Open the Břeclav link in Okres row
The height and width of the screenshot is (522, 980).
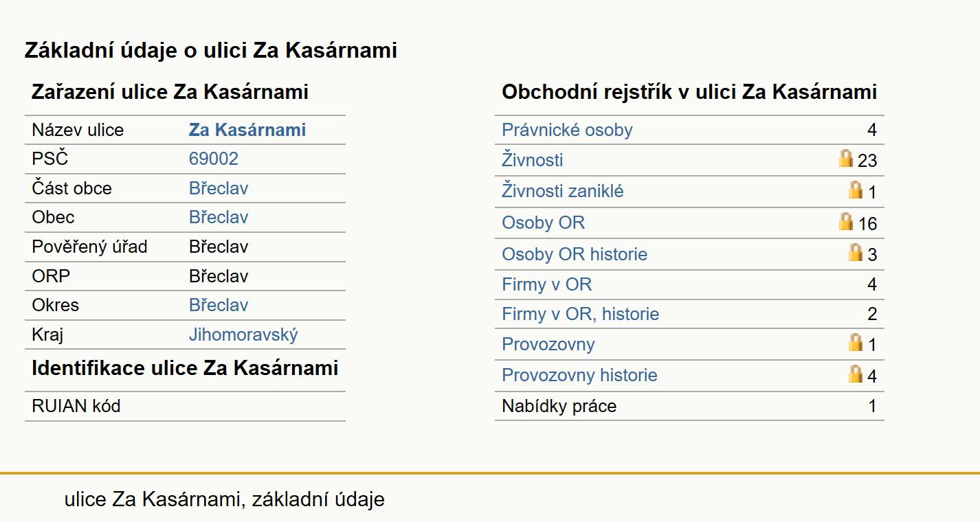point(219,305)
